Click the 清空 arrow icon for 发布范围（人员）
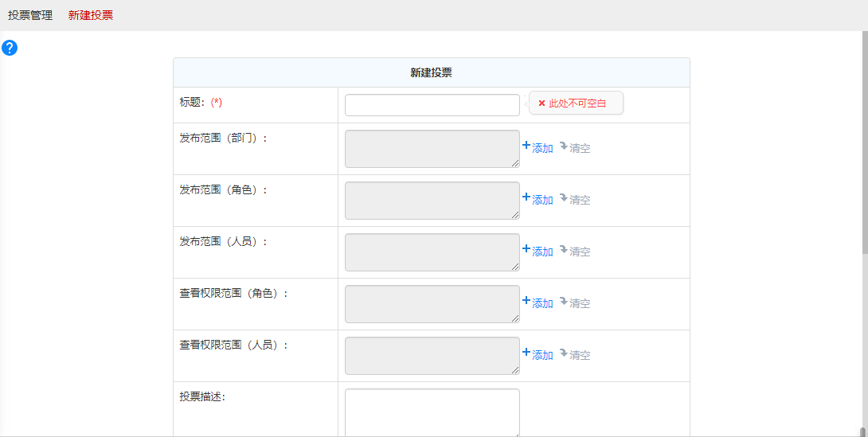Image resolution: width=868 pixels, height=437 pixels. click(563, 250)
